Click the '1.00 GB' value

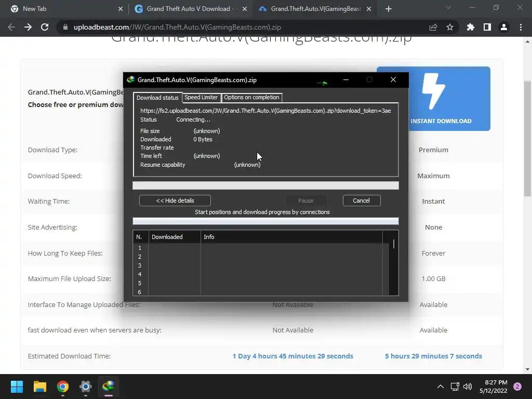[433, 279]
